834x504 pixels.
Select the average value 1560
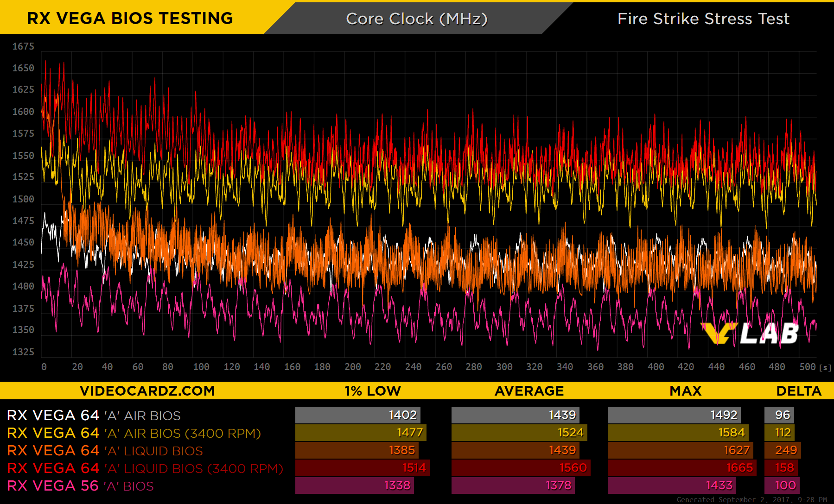coord(573,468)
